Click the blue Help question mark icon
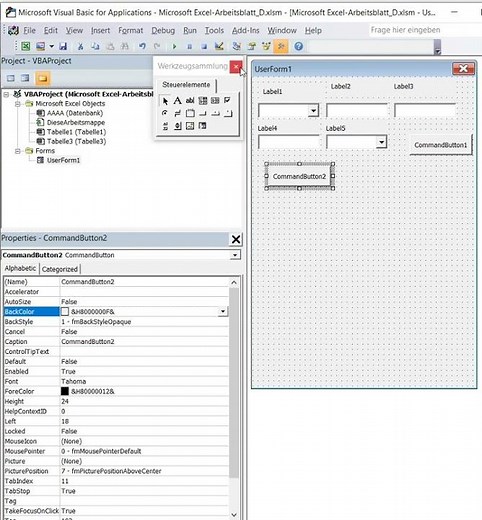The width and height of the screenshot is (482, 520). pyautogui.click(x=299, y=46)
